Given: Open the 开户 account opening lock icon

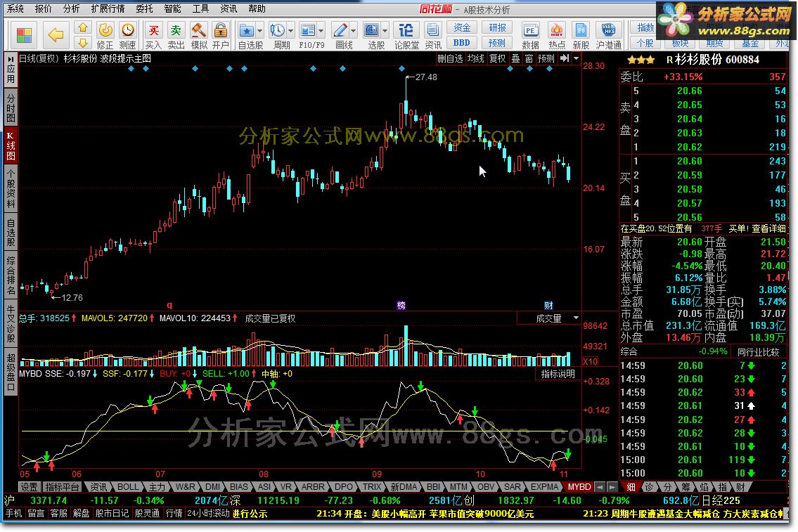Looking at the screenshot, I should click(220, 36).
